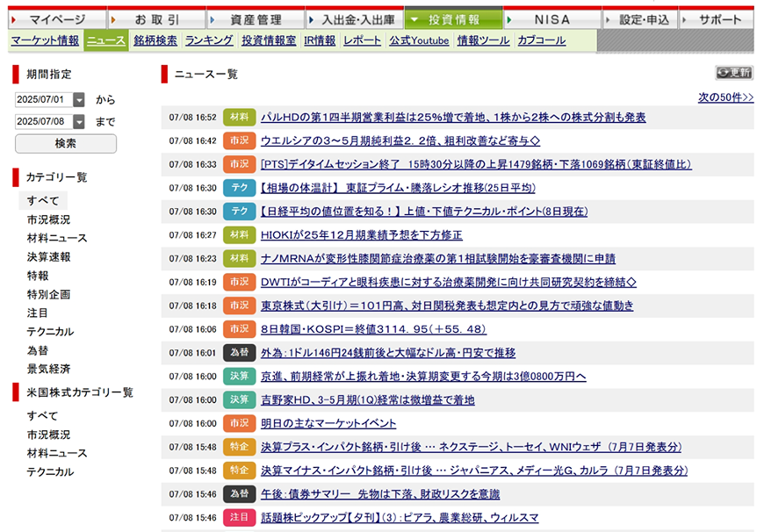Open the 公式Youtube menu item
Viewport: 764px width, 532px height.
point(419,39)
